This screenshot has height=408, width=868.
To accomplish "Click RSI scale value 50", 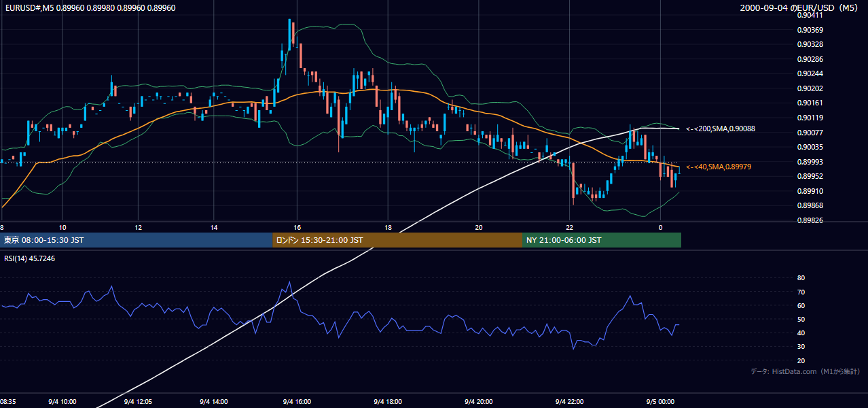I will pyautogui.click(x=801, y=319).
